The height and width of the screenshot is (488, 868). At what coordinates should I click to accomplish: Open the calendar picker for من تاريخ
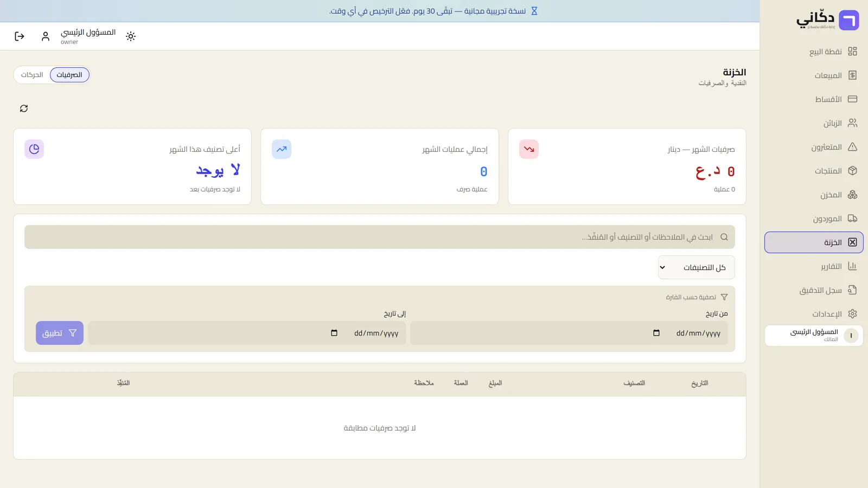(x=656, y=333)
